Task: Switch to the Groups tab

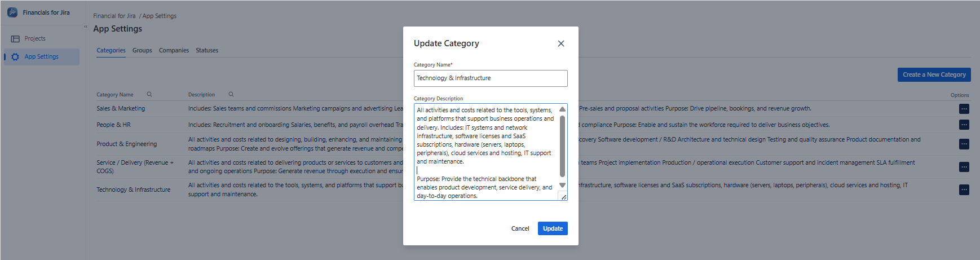Action: 142,50
